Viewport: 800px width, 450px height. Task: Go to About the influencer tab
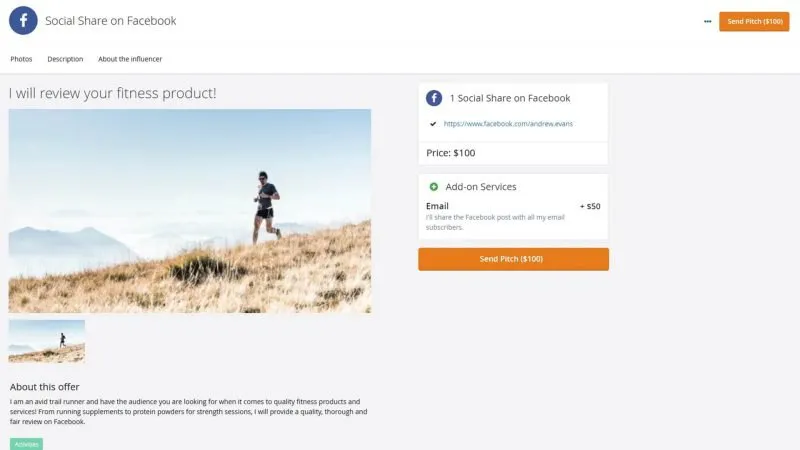[x=130, y=59]
